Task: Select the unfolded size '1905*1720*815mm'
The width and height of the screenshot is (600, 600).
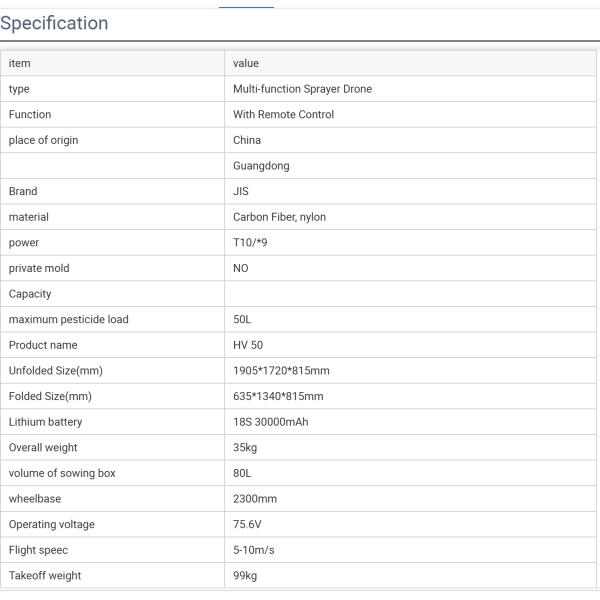Action: [x=281, y=371]
